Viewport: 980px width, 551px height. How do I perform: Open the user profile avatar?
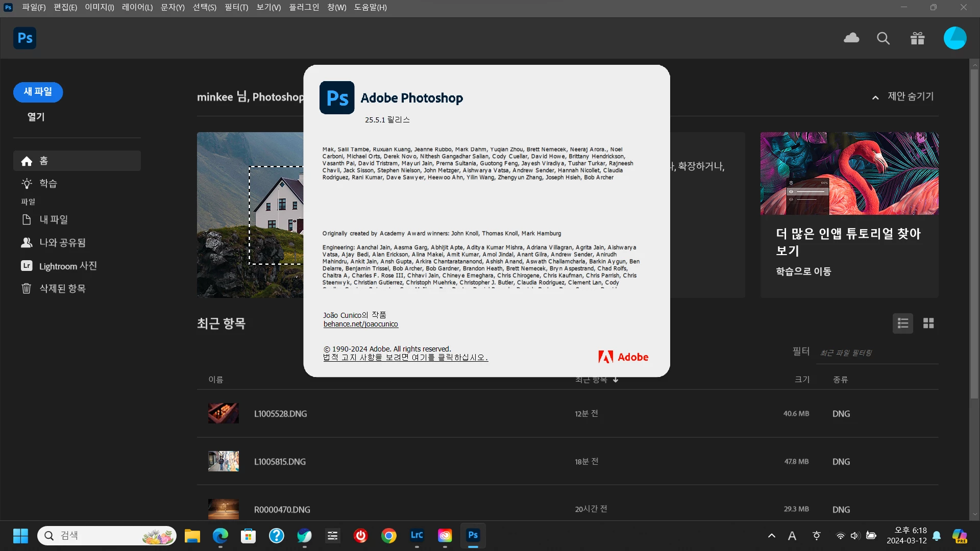[954, 38]
